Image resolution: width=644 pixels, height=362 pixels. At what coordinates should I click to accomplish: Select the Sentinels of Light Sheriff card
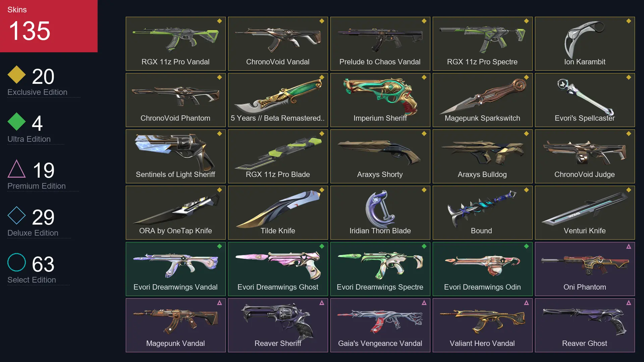pyautogui.click(x=175, y=156)
